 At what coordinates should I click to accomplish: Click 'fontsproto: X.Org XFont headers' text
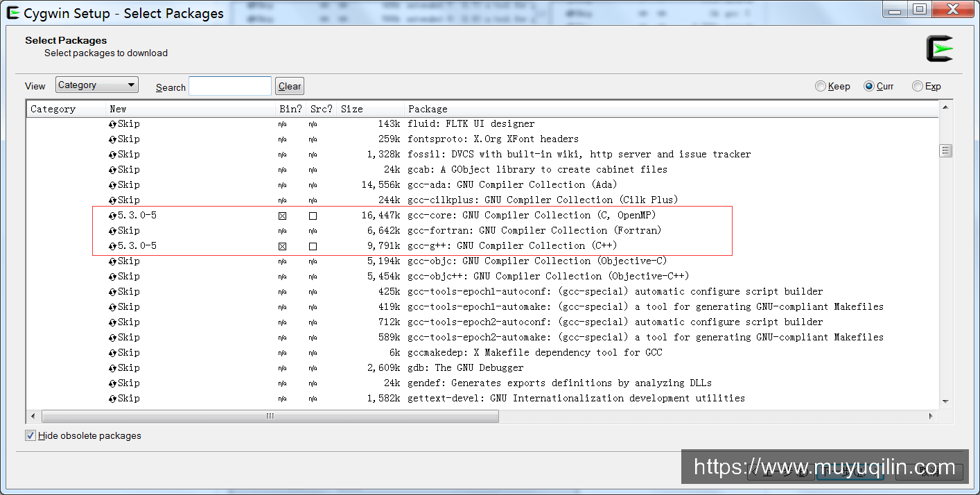[x=493, y=139]
